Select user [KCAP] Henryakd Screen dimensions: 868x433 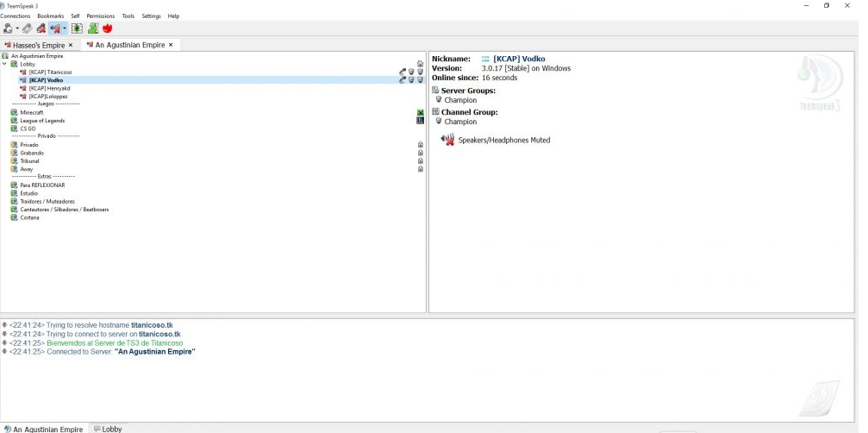click(x=49, y=88)
